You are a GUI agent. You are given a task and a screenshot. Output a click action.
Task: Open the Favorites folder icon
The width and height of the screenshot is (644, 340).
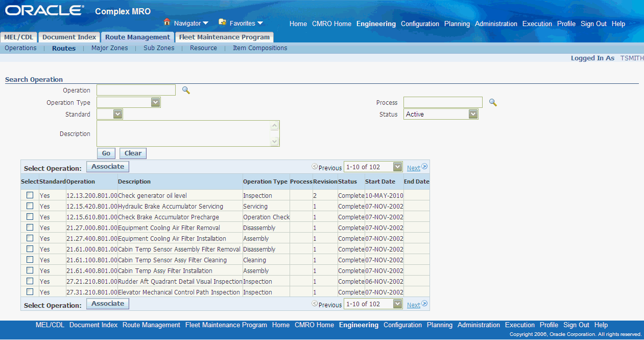coord(222,22)
